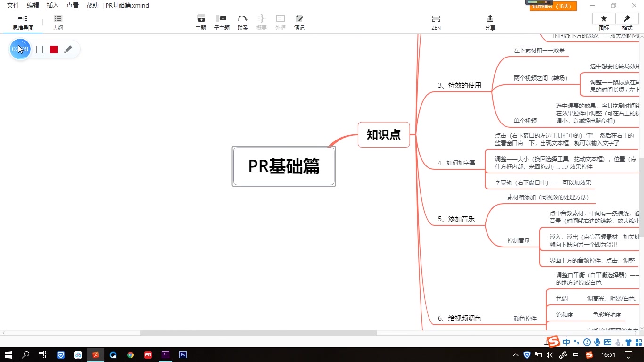Select subtopic 两个视频之间（转场）
644x362 pixels.
540,78
